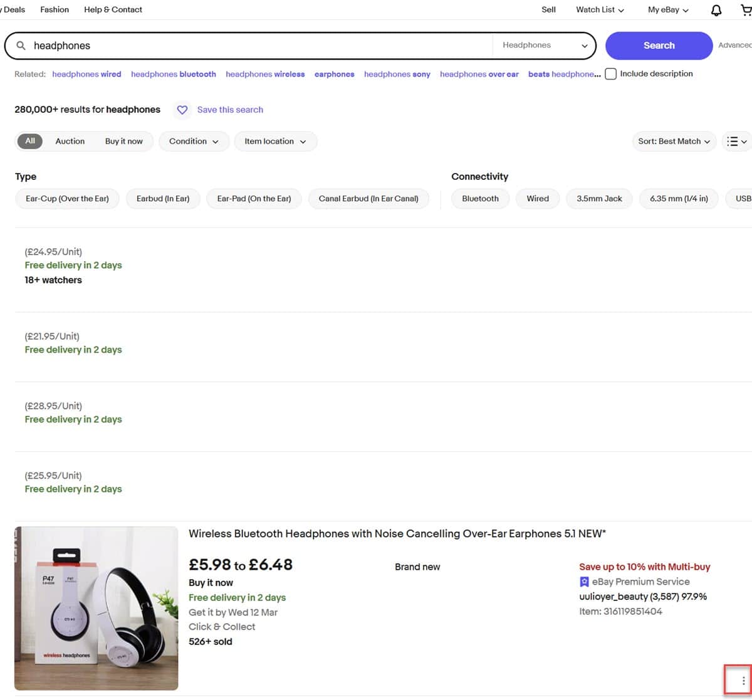This screenshot has width=752, height=700.
Task: Open Wireless Bluetooth Headphones listing title
Action: point(397,534)
